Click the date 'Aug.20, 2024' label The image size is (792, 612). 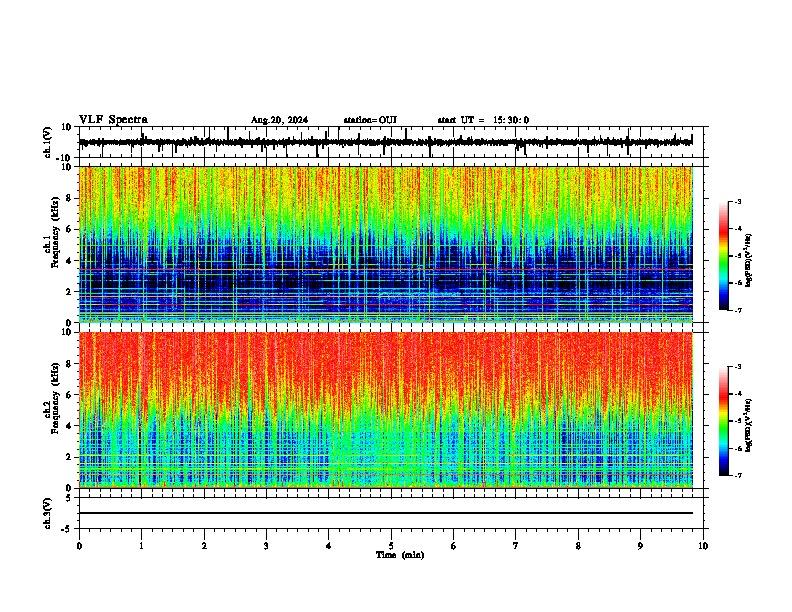pyautogui.click(x=279, y=120)
